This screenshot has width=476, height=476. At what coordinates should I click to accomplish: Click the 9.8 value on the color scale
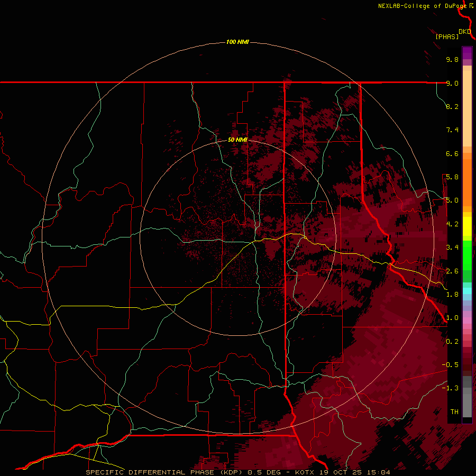pyautogui.click(x=452, y=59)
